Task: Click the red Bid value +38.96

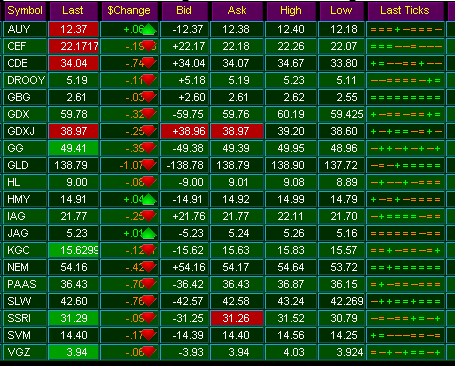Action: [185, 131]
